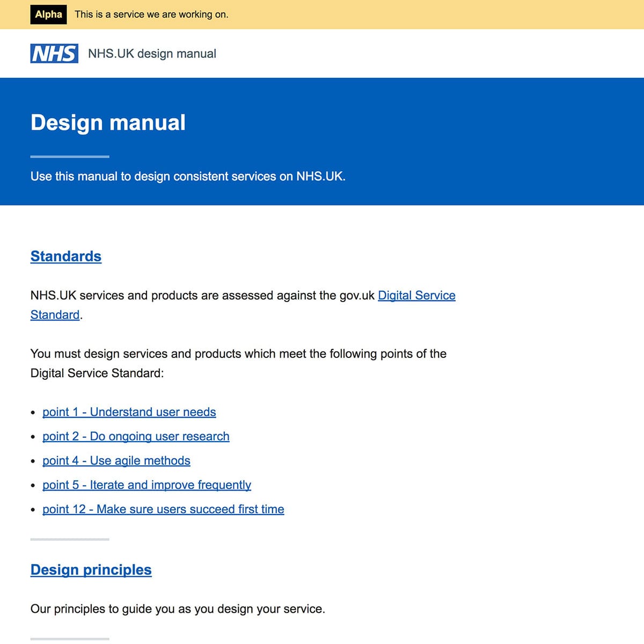
Task: Open point 5 - Iterate and improve frequently
Action: pos(147,485)
